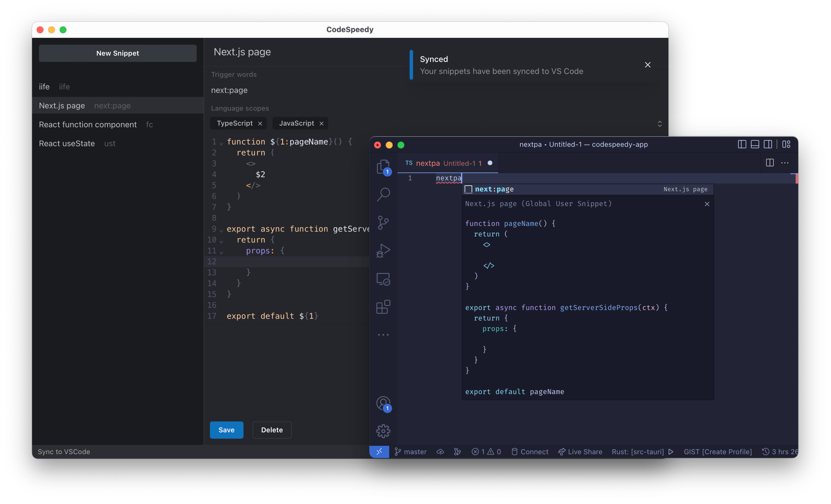This screenshot has width=831, height=504.
Task: Click the export default line in snippet editor
Action: (272, 316)
